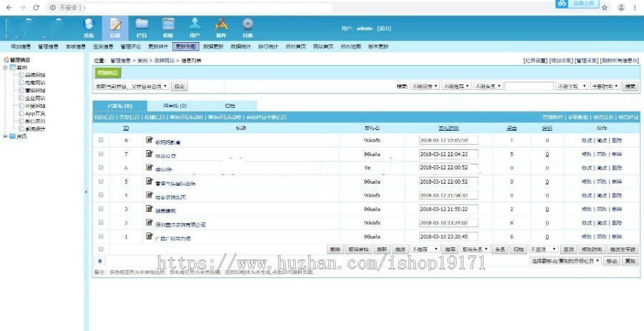The height and width of the screenshot is (331, 644).
Task: Click the edit icon beside row ID 5 title
Action: [150, 182]
